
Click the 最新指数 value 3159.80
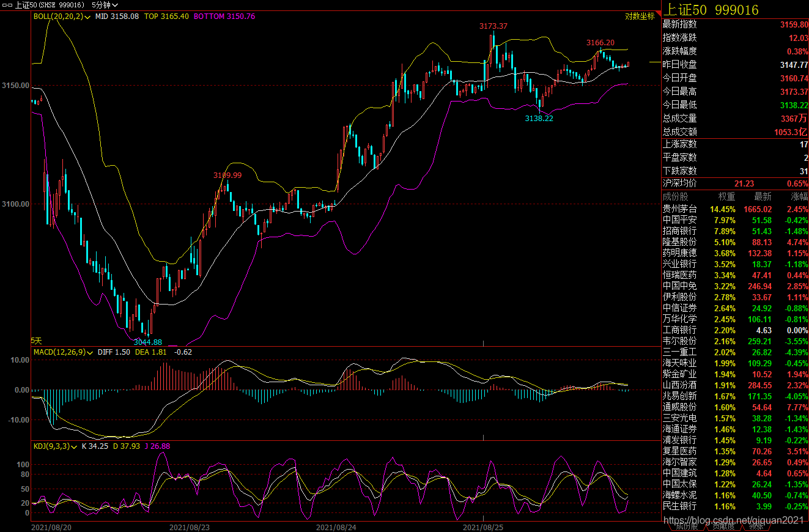[794, 24]
